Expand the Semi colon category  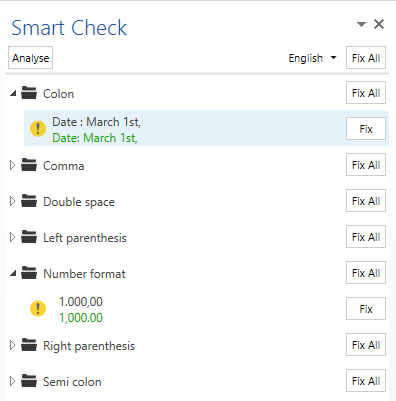pyautogui.click(x=12, y=381)
